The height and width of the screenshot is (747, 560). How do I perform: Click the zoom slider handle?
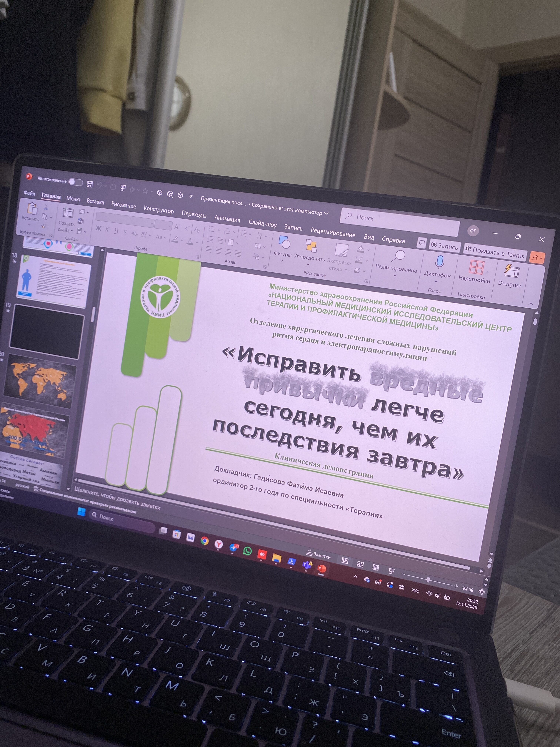click(428, 580)
